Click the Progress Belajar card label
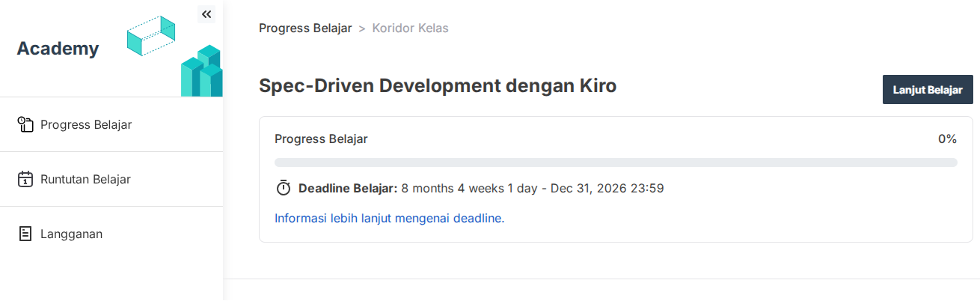Viewport: 980px width, 307px height. (321, 139)
